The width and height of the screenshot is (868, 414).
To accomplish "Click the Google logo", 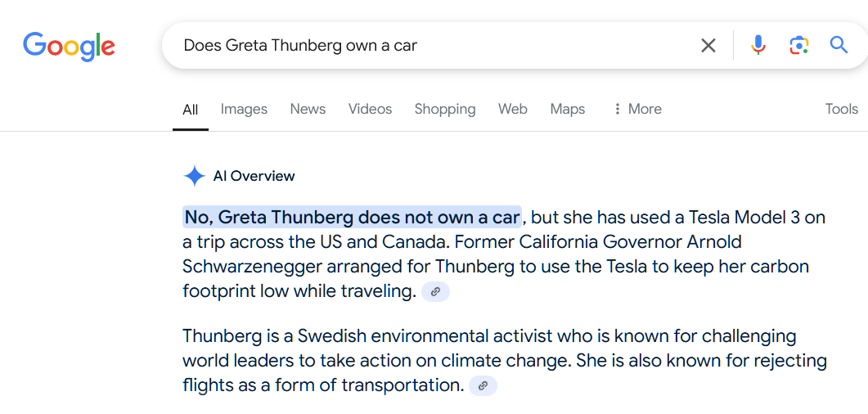I will tap(69, 45).
